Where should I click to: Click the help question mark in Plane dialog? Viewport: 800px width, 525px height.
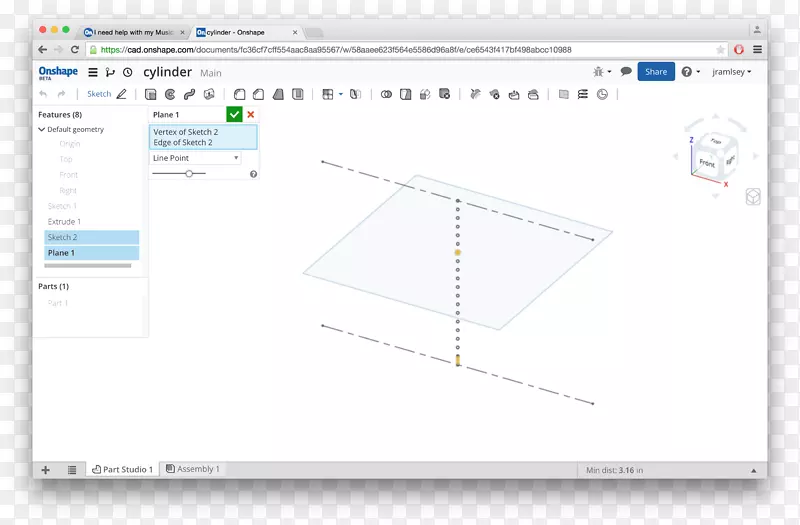(x=253, y=174)
